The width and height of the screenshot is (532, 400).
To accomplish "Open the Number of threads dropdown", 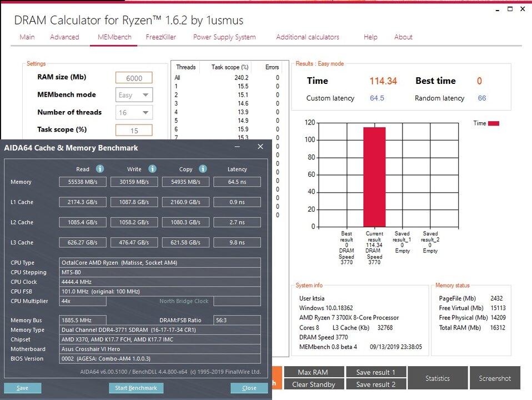I will pos(134,113).
